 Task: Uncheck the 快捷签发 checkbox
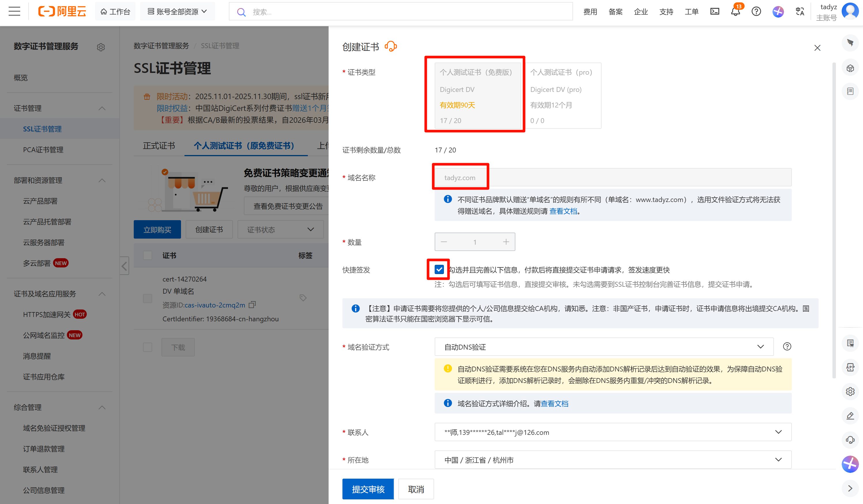(439, 269)
